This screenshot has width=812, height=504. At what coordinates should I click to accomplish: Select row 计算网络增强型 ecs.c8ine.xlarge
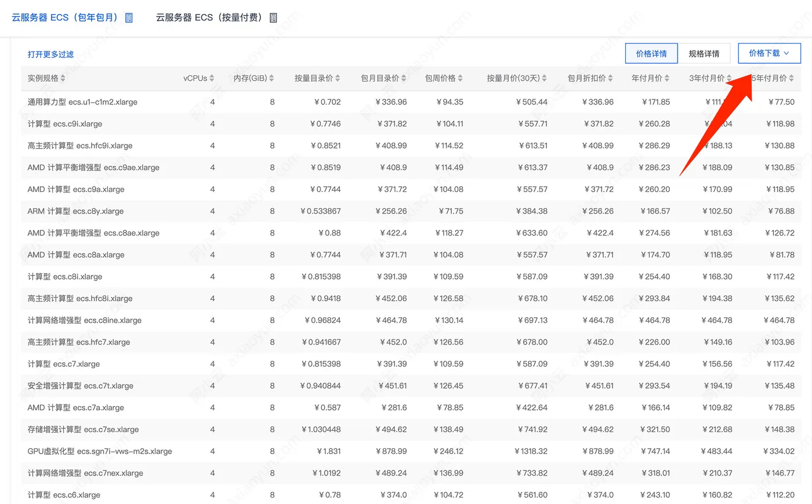411,320
